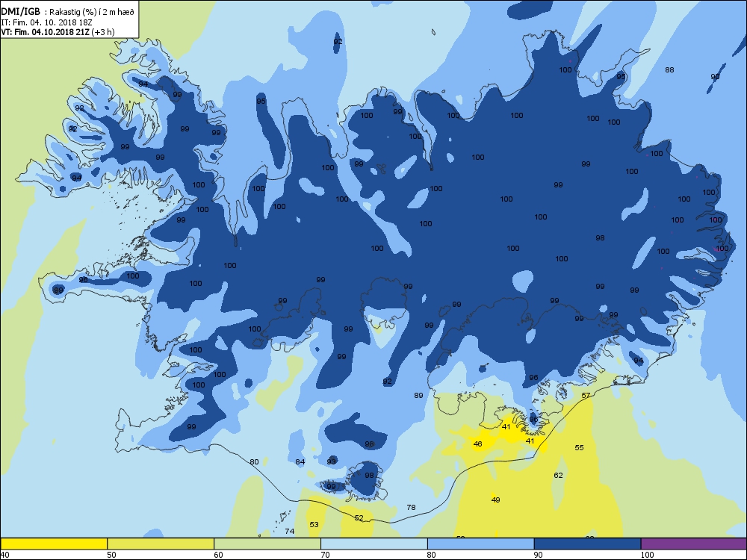The height and width of the screenshot is (560, 747).
Task: Click the pale blue 70–80 legend swatch
Action: pyautogui.click(x=374, y=544)
